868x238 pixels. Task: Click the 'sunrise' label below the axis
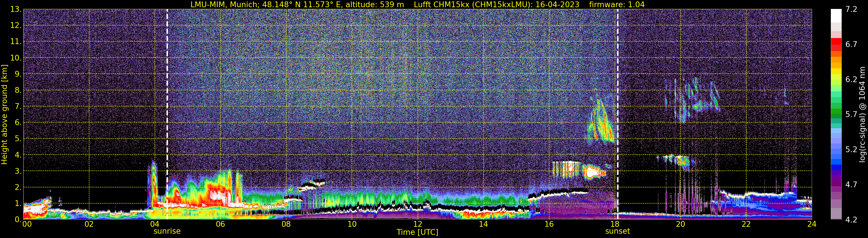[167, 231]
